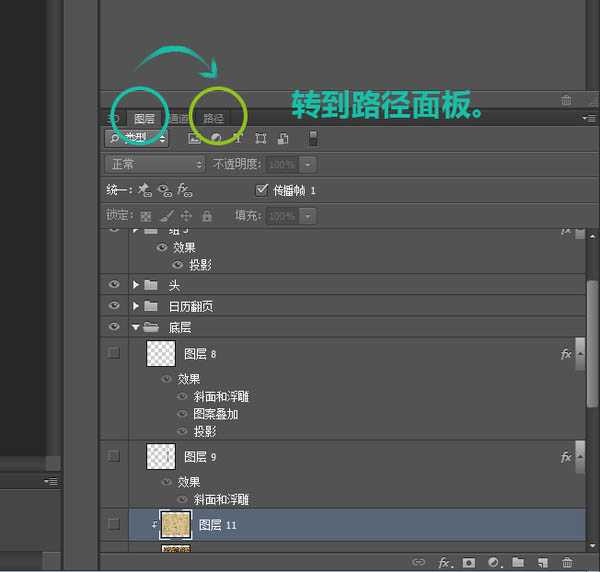Open the 3D panel tab

pos(114,119)
